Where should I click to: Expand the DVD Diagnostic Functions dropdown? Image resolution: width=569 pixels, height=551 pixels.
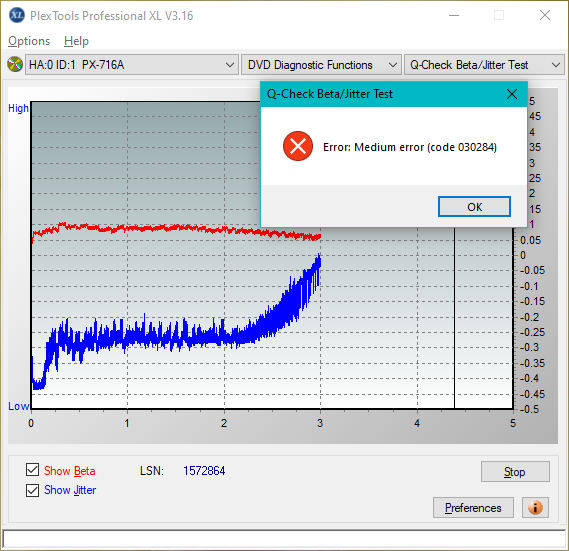click(321, 65)
